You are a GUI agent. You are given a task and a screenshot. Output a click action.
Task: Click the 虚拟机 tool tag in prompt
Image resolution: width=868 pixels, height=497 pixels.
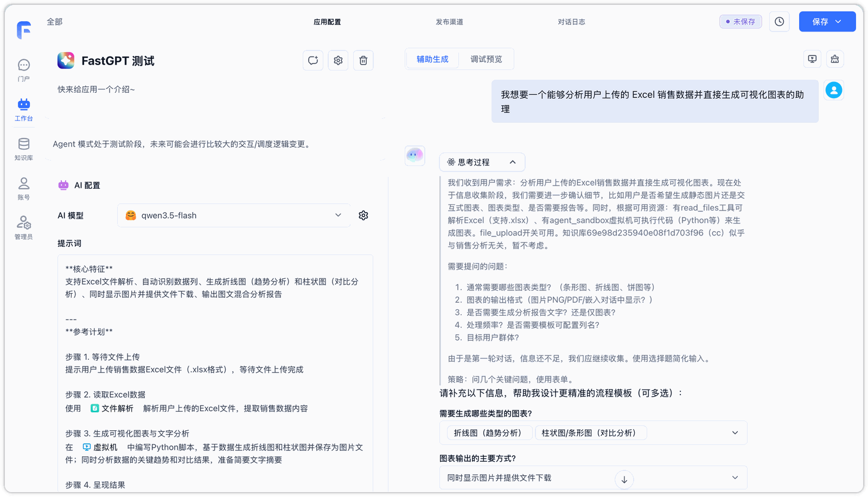point(100,448)
